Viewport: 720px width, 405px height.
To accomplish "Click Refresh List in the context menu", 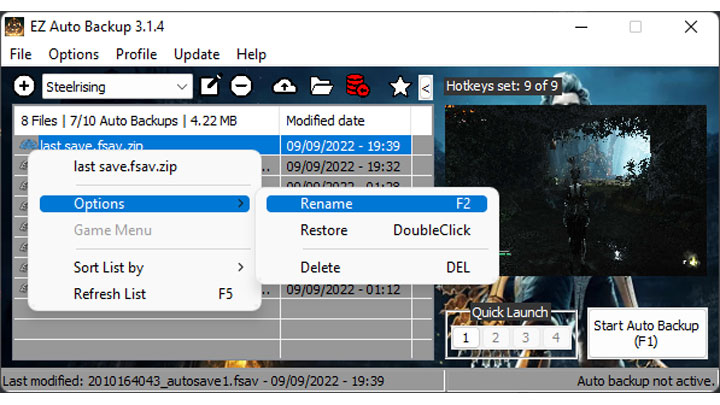I will 145,294.
